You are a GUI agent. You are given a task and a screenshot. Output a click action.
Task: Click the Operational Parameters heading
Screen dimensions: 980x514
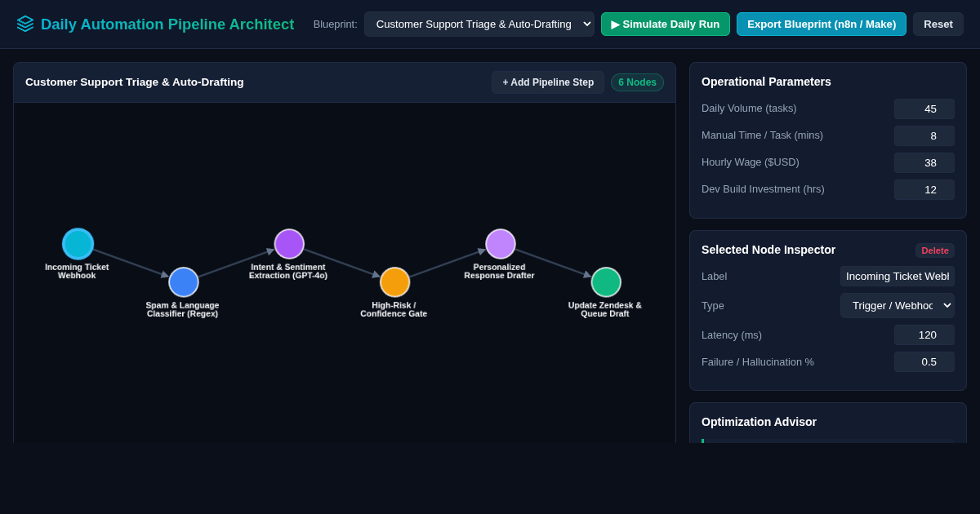click(766, 82)
